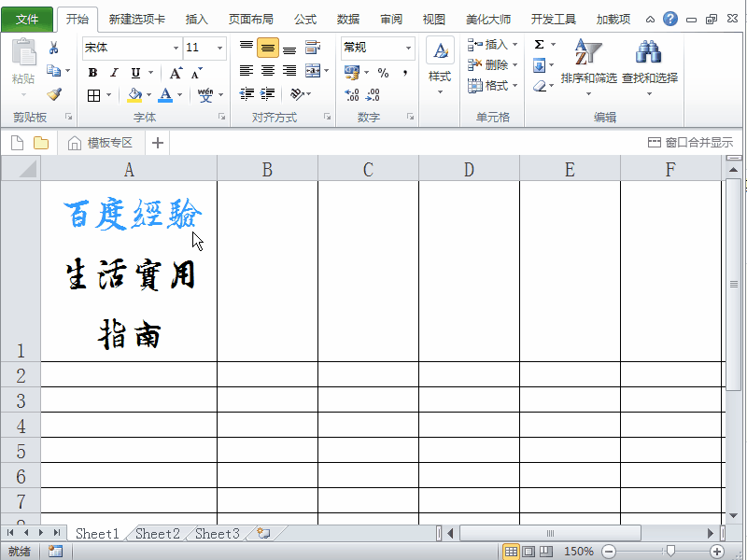The image size is (747, 560).
Task: Click the 删除 cells button
Action: [x=492, y=65]
